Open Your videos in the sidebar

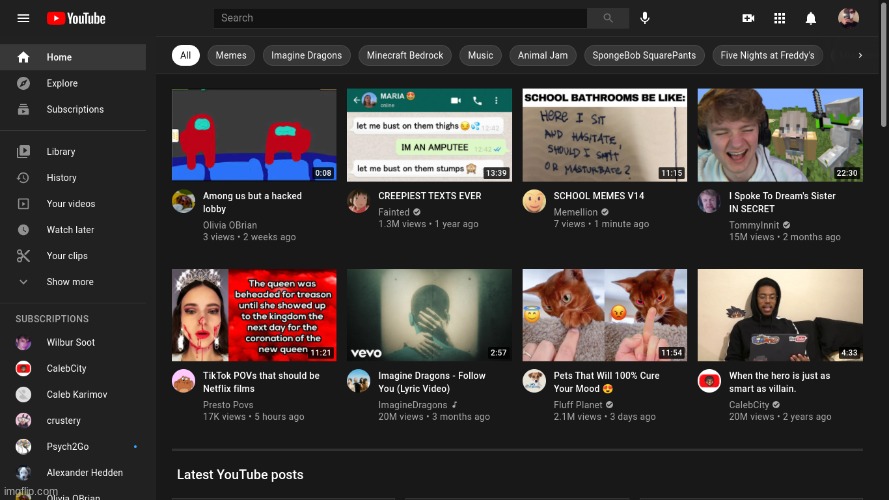(73, 204)
